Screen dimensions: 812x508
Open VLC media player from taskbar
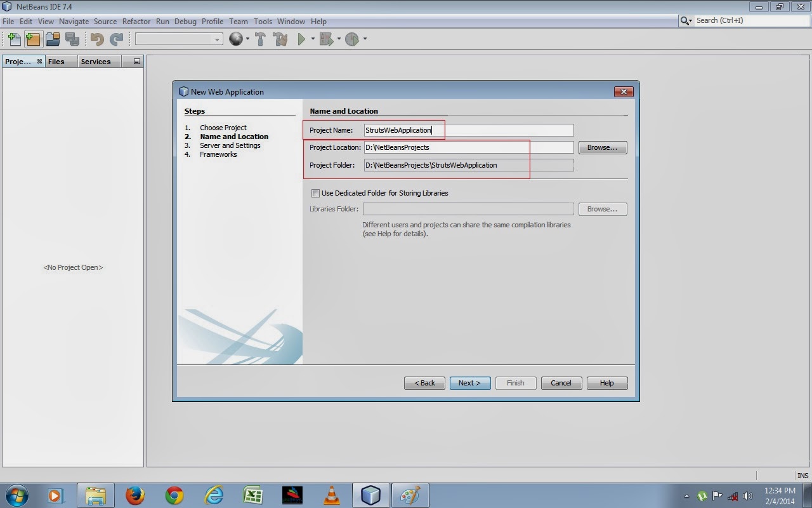[x=331, y=495]
